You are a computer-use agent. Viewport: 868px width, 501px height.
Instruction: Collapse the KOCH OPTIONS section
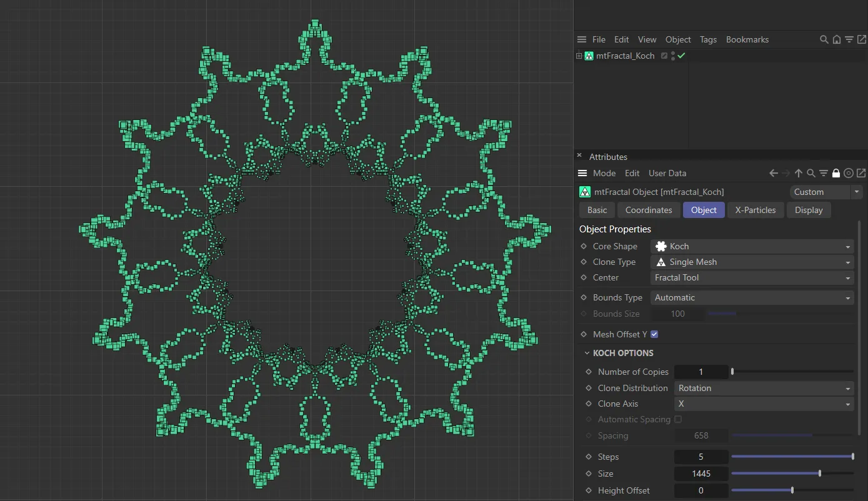point(587,353)
